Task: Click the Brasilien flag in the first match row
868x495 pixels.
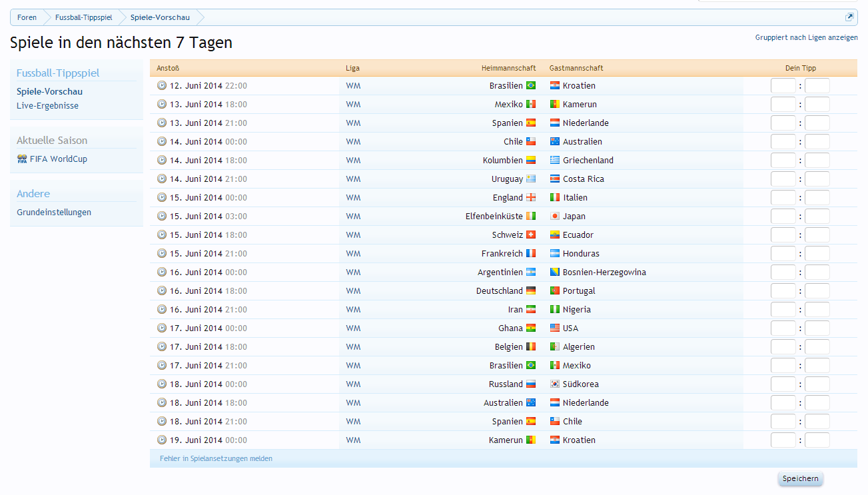Action: (x=531, y=85)
